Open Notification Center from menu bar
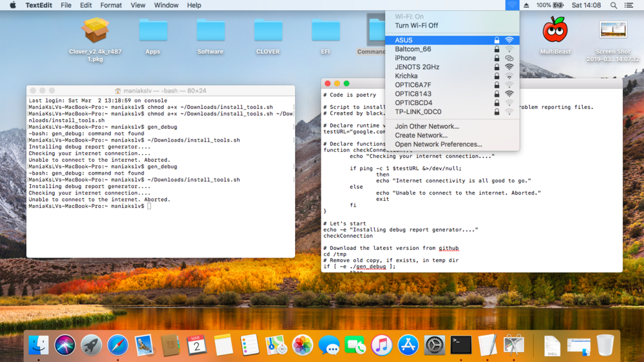 631,5
